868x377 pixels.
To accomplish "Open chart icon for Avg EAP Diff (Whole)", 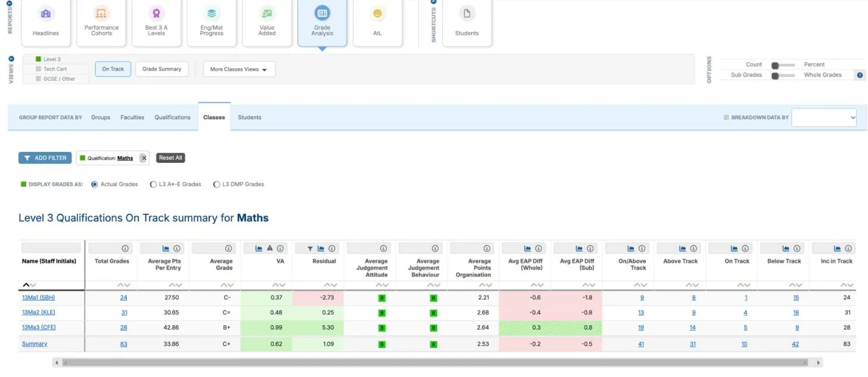I will coord(528,248).
